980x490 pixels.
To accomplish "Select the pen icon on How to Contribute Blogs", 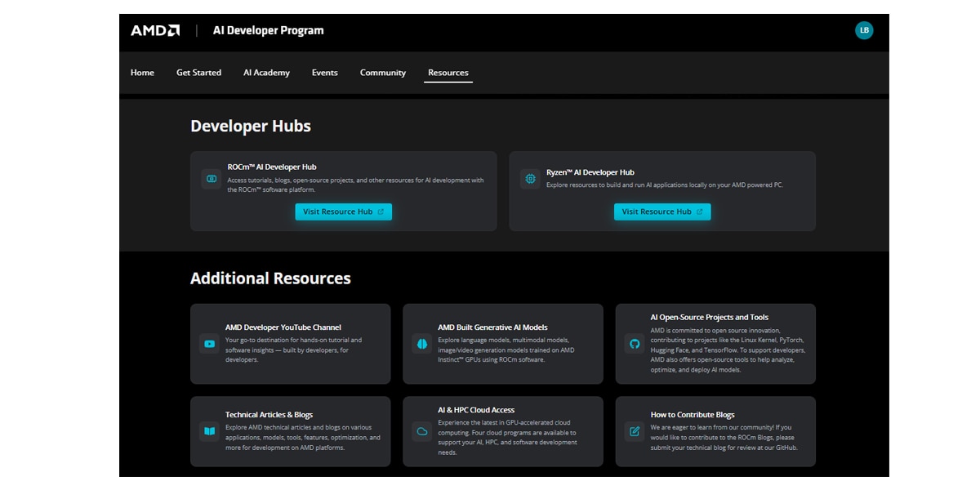I will point(634,431).
